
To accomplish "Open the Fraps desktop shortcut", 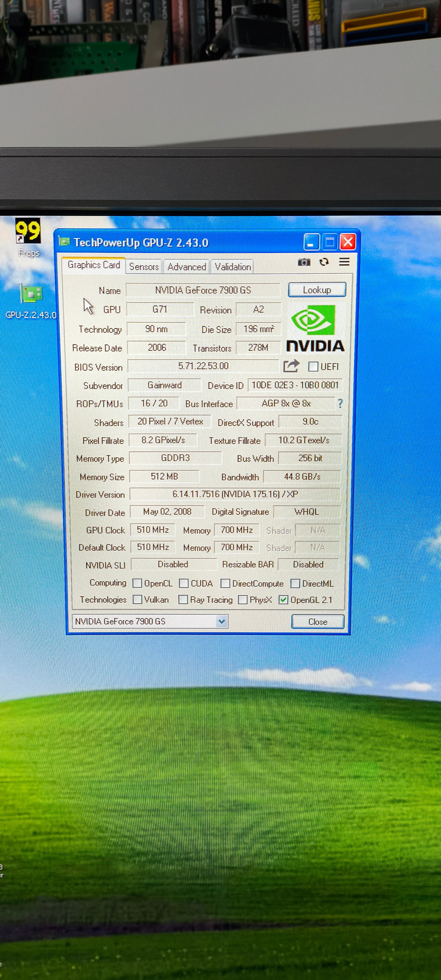I will tap(28, 231).
